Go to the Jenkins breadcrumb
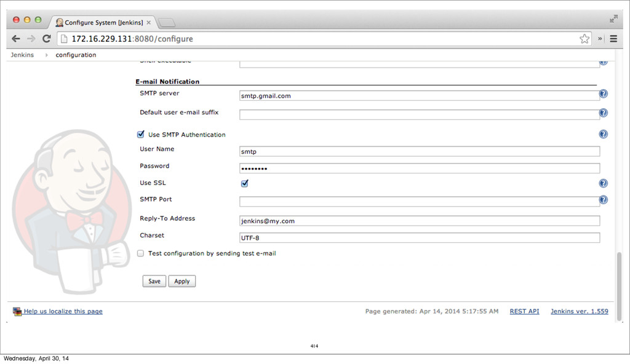The image size is (630, 364). 22,55
